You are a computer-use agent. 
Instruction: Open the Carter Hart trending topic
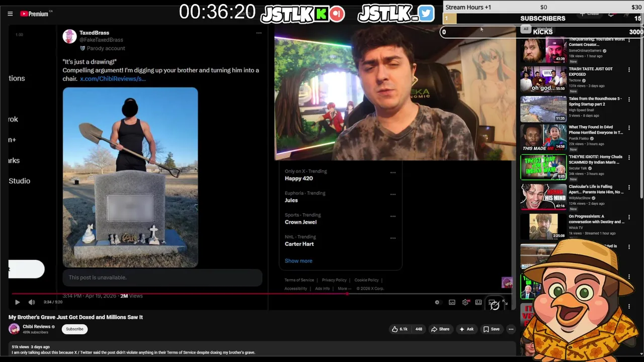click(x=299, y=244)
